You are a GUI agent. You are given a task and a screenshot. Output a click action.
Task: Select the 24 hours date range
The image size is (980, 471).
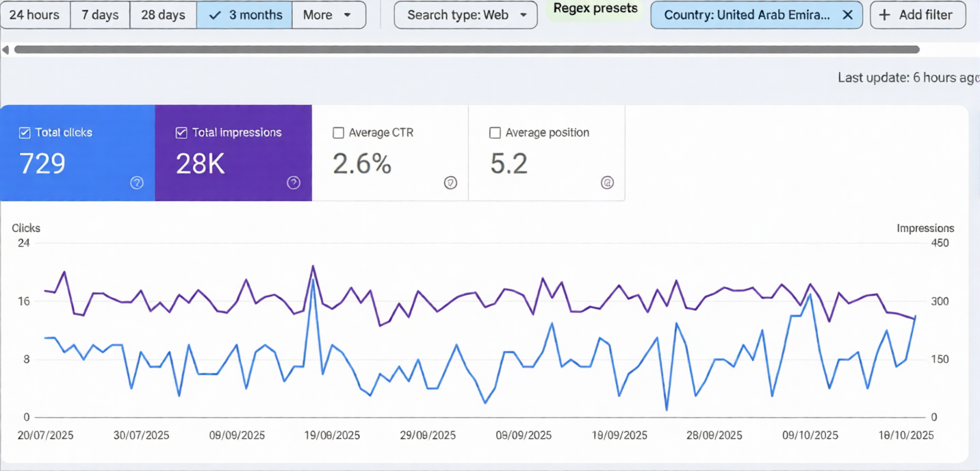tap(35, 14)
